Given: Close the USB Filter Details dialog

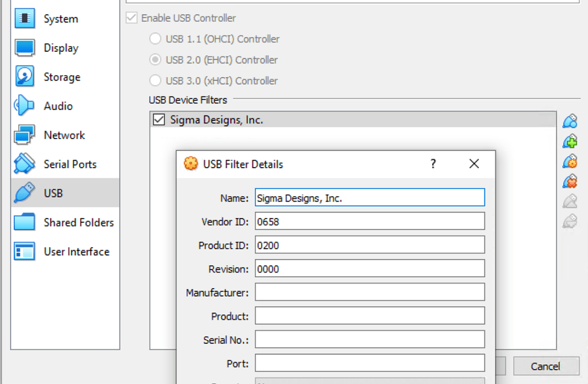Looking at the screenshot, I should [x=474, y=164].
